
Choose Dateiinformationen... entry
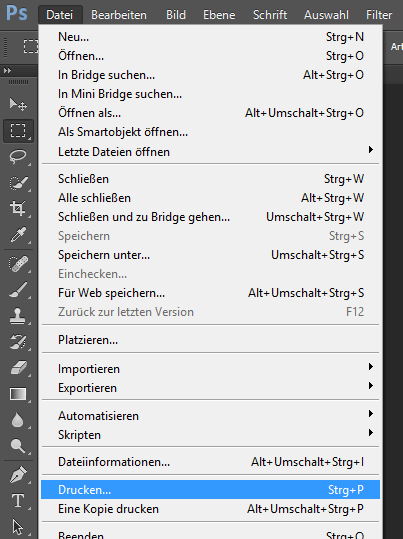210,462
